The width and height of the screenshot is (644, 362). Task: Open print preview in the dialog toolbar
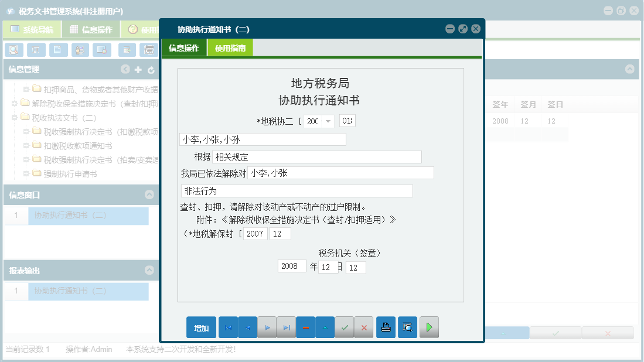407,327
